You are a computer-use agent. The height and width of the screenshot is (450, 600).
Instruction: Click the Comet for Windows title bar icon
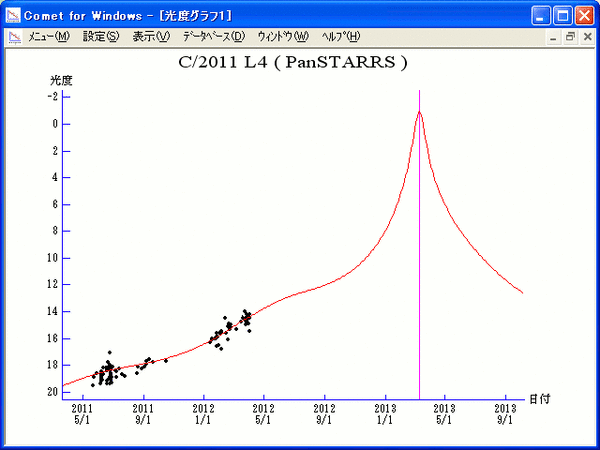13,14
